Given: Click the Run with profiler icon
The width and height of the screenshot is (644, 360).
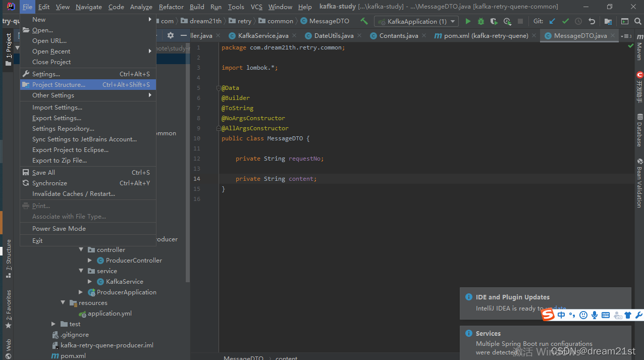Looking at the screenshot, I should point(507,21).
